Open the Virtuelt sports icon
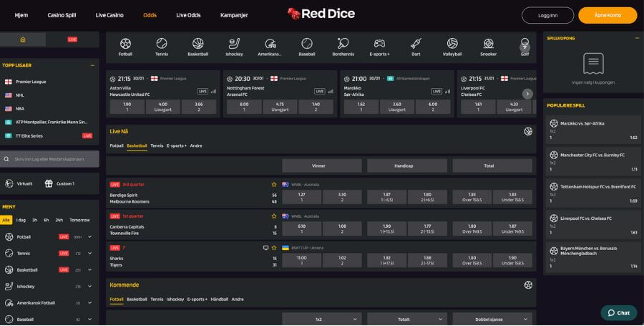Image resolution: width=644 pixels, height=326 pixels. (9, 183)
